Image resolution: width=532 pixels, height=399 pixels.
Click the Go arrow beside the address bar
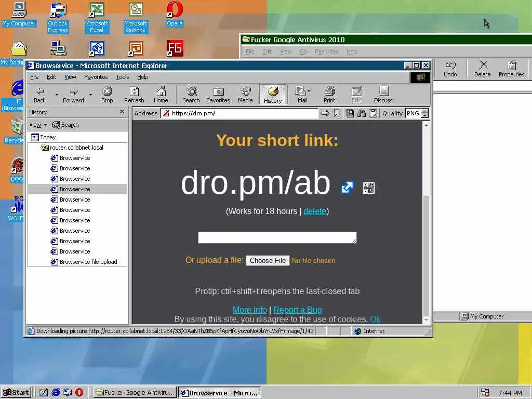pyautogui.click(x=325, y=113)
